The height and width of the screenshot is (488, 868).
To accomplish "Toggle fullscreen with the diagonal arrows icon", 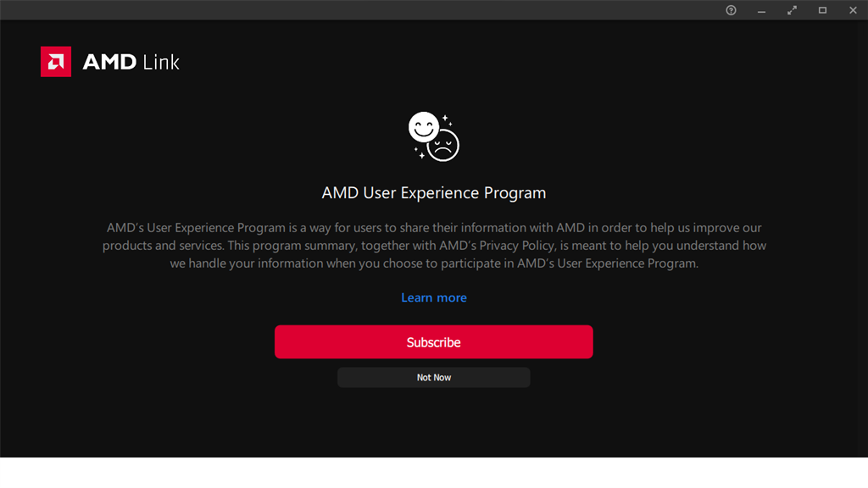I will point(792,10).
